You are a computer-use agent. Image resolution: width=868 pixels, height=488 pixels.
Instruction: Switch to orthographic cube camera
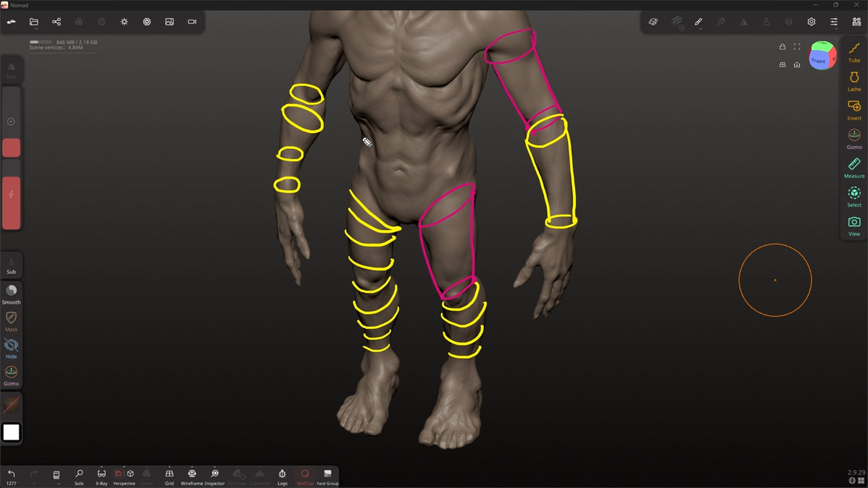pyautogui.click(x=130, y=474)
